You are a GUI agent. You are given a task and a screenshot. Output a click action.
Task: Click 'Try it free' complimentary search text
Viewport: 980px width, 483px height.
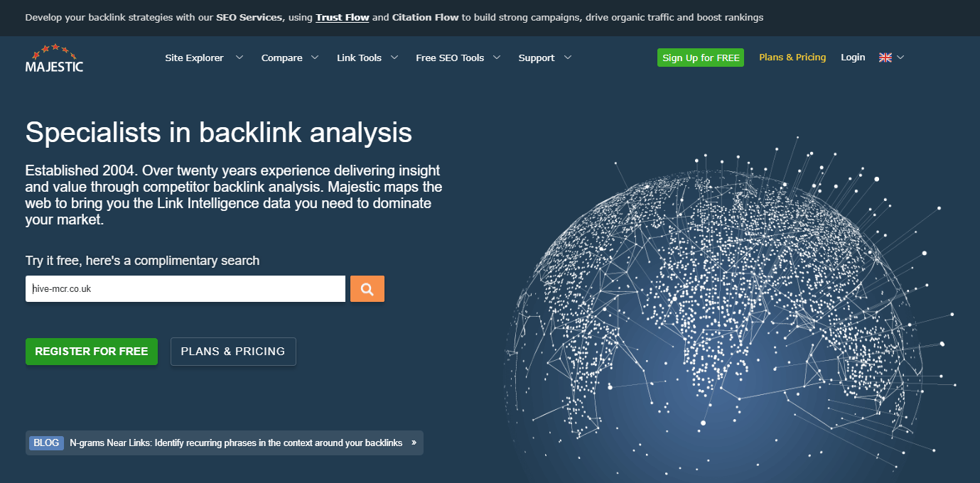pos(142,261)
